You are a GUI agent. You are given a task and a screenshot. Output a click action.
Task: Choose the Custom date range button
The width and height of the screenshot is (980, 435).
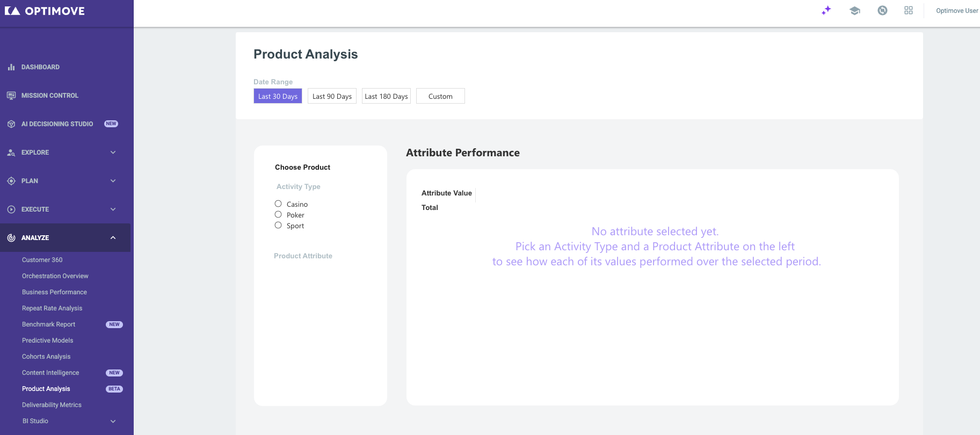coord(440,96)
